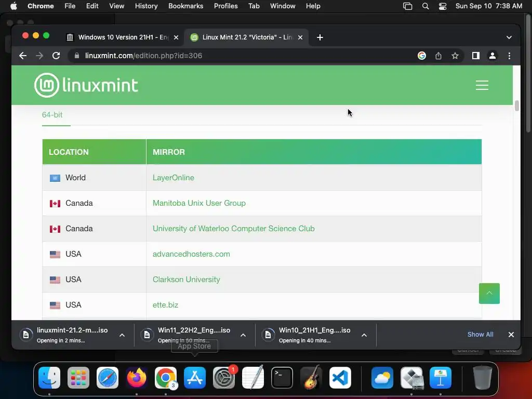Open App Store from the Dock
The width and height of the screenshot is (532, 399).
[195, 378]
